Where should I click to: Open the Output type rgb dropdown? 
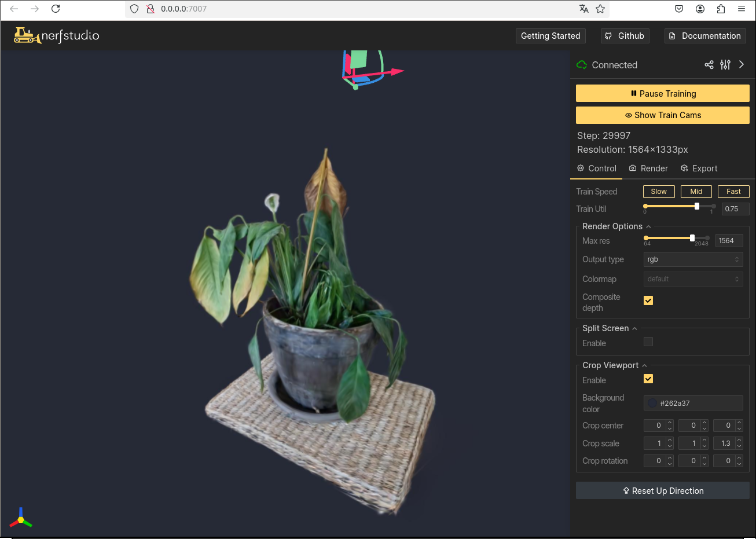pyautogui.click(x=693, y=259)
